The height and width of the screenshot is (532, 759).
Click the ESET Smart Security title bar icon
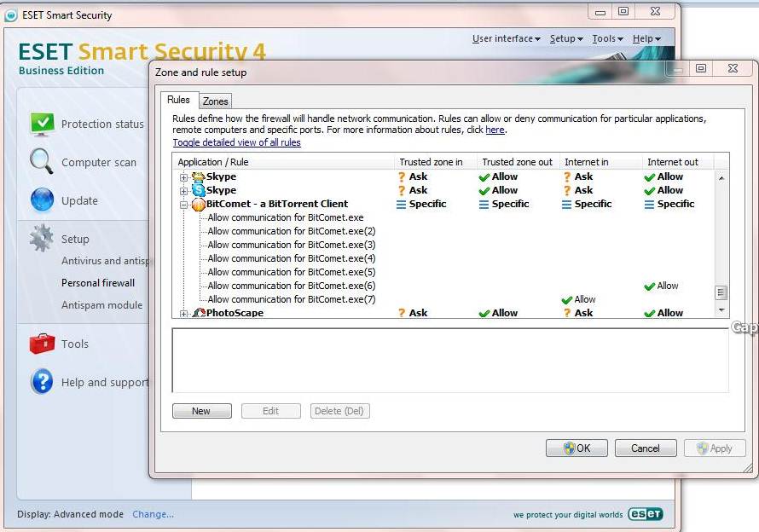click(10, 15)
